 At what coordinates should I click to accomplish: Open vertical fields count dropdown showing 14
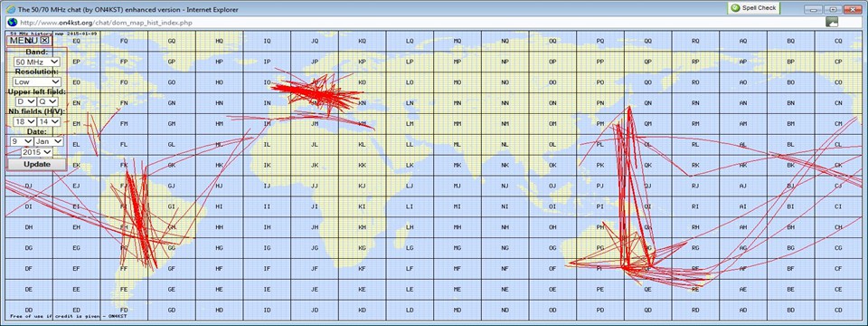pyautogui.click(x=49, y=121)
